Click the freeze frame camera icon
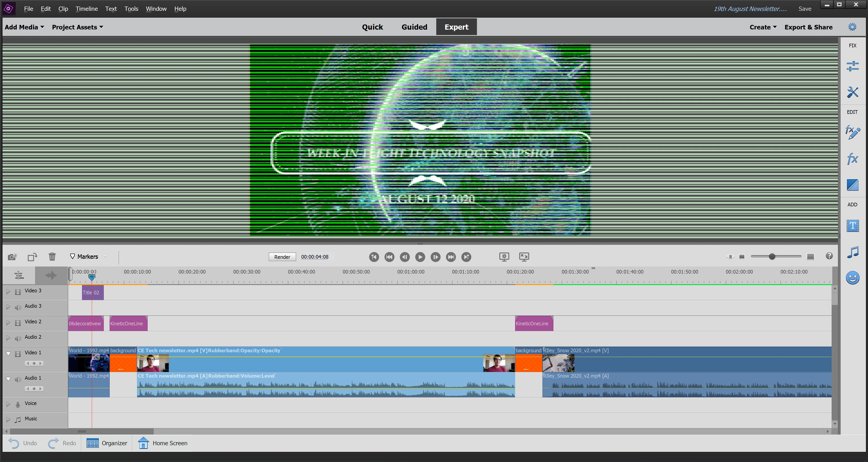Screen dimensions: 868x462 click(x=12, y=257)
